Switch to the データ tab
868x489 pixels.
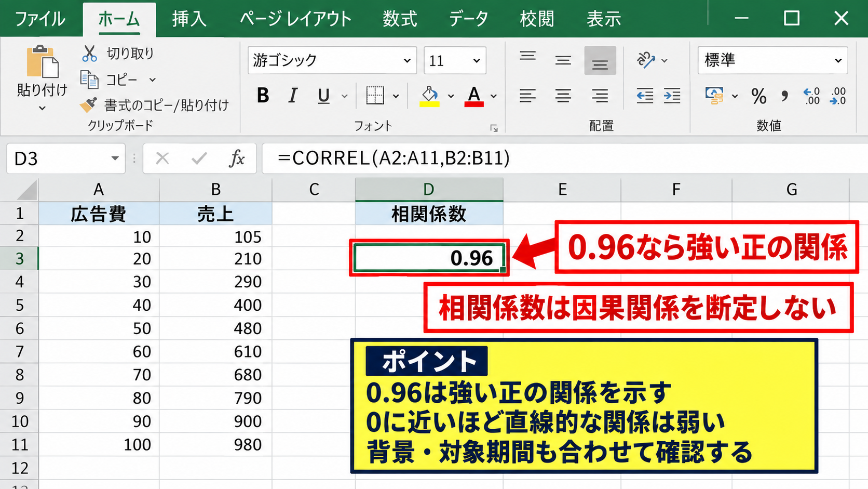469,19
